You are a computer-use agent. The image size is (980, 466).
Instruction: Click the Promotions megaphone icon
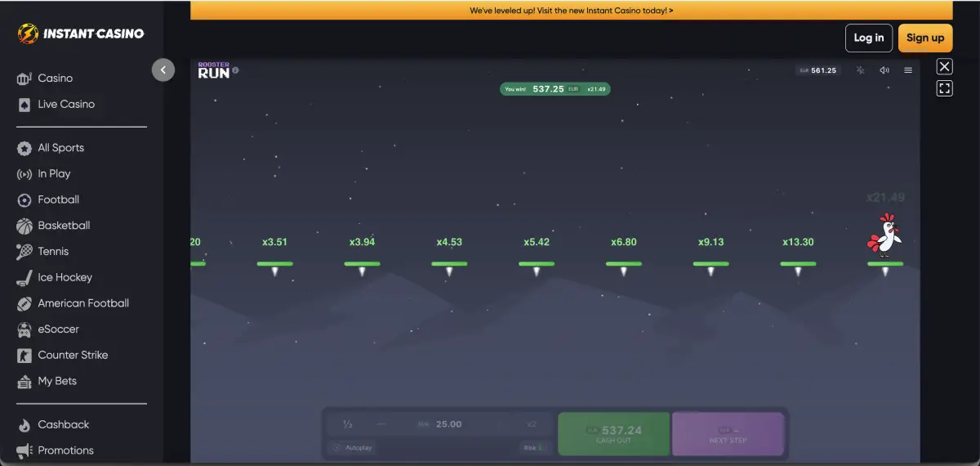[x=24, y=450]
